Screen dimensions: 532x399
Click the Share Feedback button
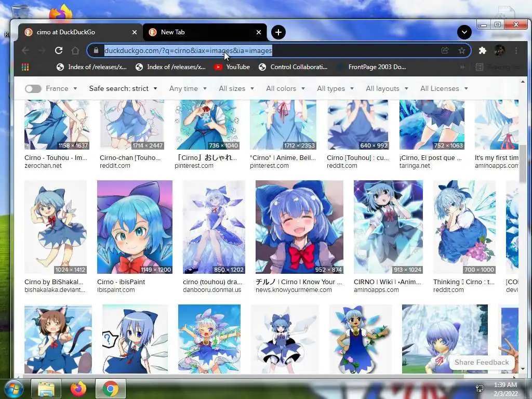click(482, 362)
